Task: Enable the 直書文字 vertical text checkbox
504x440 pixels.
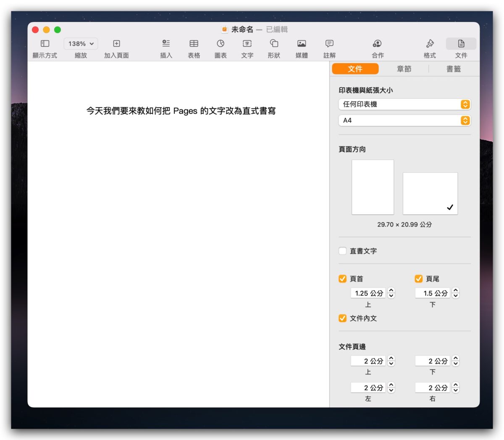Action: 343,251
